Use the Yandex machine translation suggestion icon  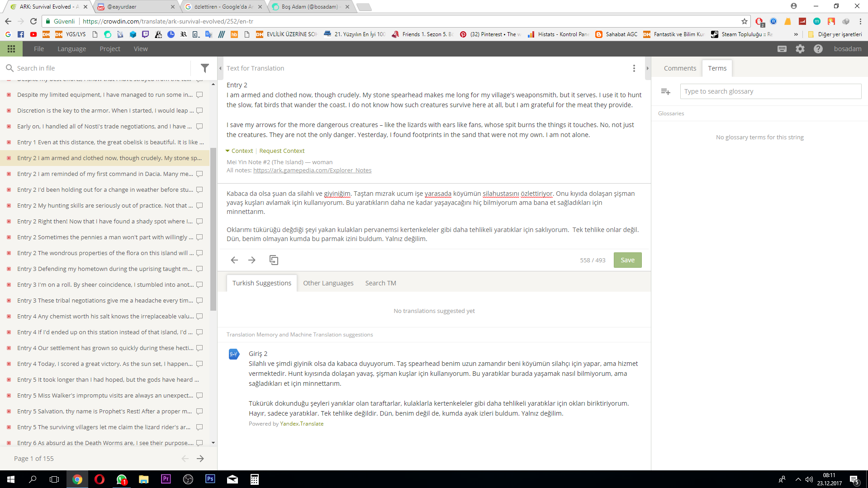234,354
